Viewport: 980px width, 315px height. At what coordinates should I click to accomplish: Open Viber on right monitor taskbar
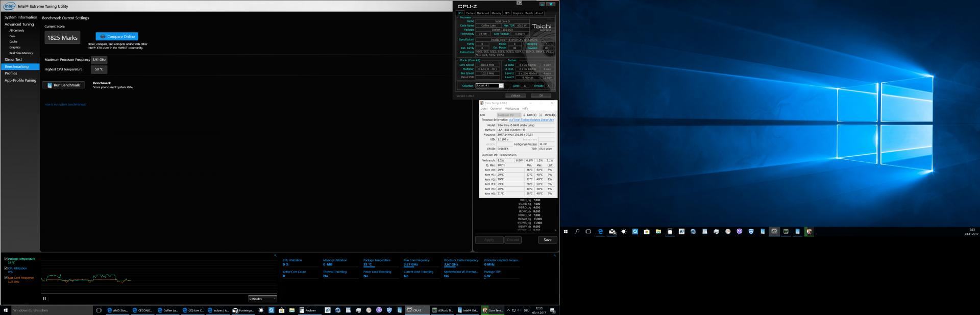(x=739, y=231)
